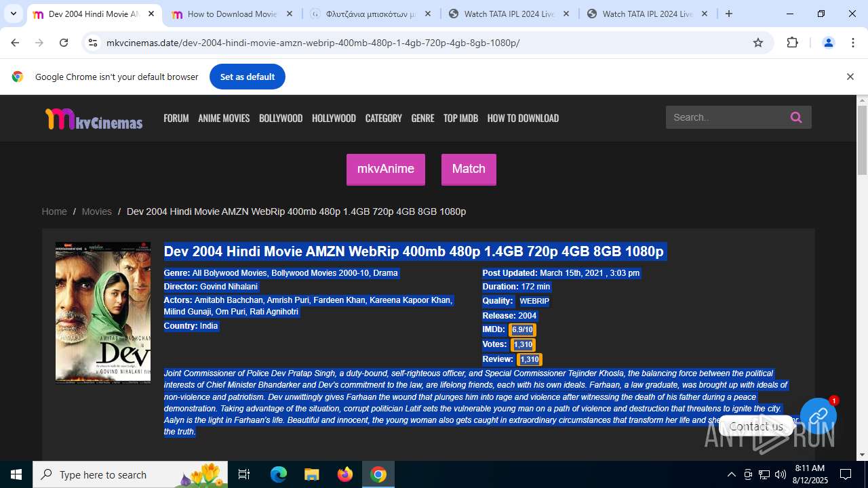Open the network tray icon

tap(764, 474)
